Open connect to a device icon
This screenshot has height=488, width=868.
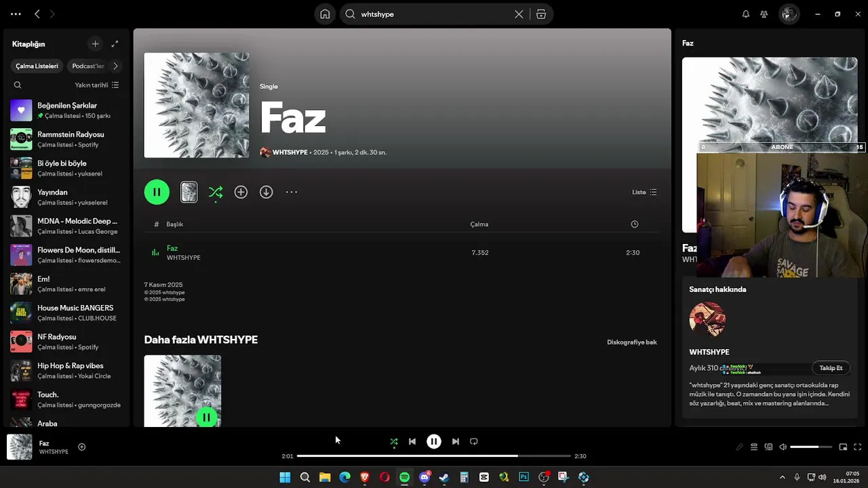click(768, 447)
